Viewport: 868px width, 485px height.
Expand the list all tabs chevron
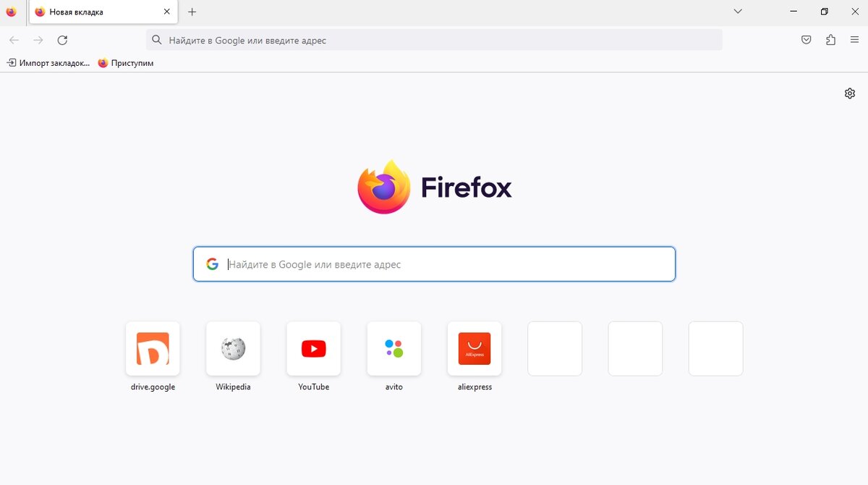coord(738,12)
